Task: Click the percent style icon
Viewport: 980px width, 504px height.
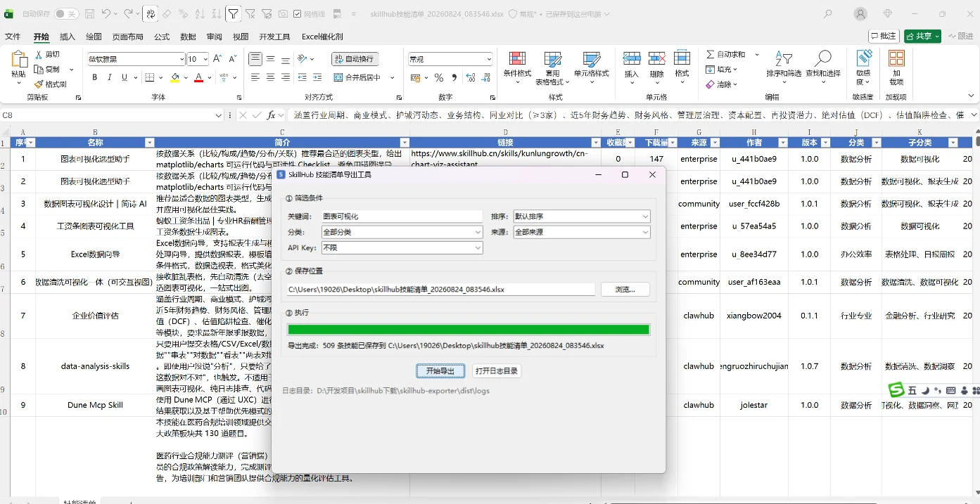Action: point(439,77)
